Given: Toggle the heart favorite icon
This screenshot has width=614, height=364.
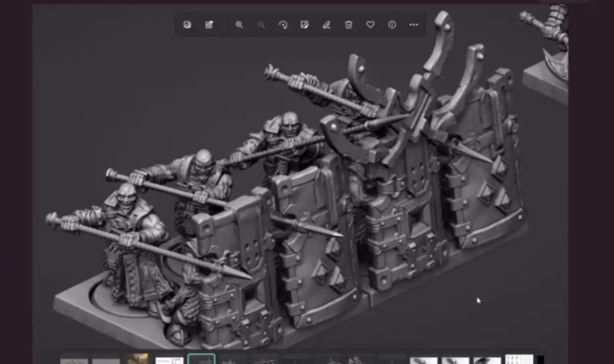Looking at the screenshot, I should point(370,25).
